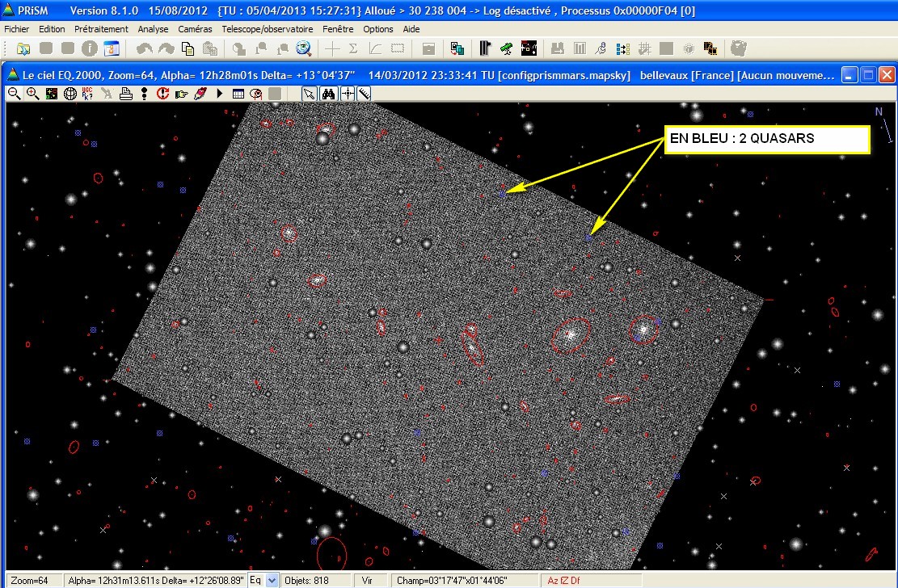Click the Objets: 818 status entry
The width and height of the screenshot is (898, 588).
pyautogui.click(x=315, y=581)
